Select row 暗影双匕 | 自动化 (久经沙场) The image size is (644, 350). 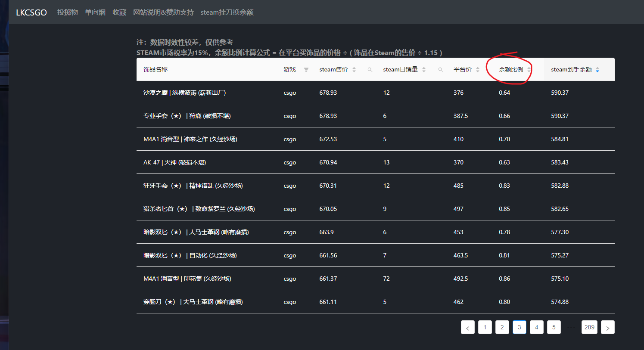pyautogui.click(x=376, y=255)
